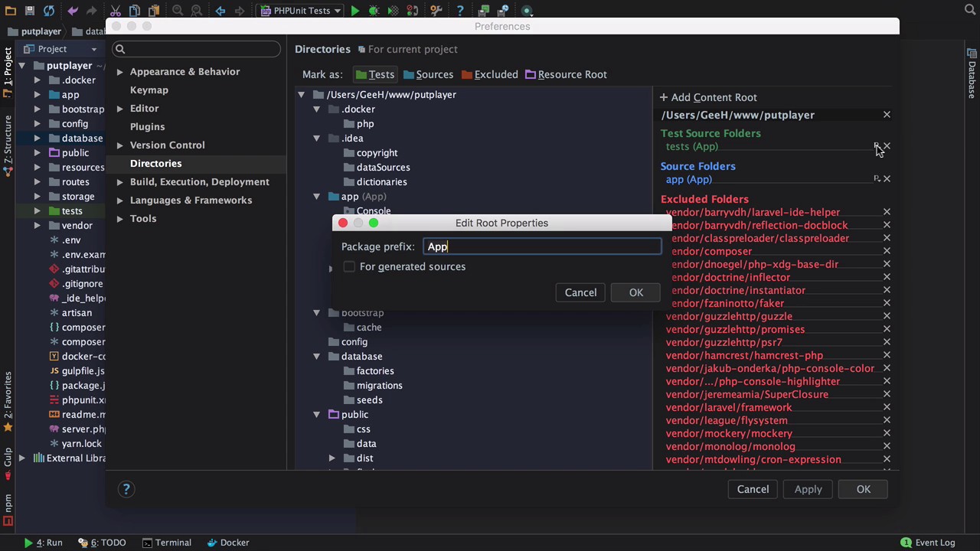Mark selected directory as Tests
The width and height of the screenshot is (980, 551).
tap(374, 74)
